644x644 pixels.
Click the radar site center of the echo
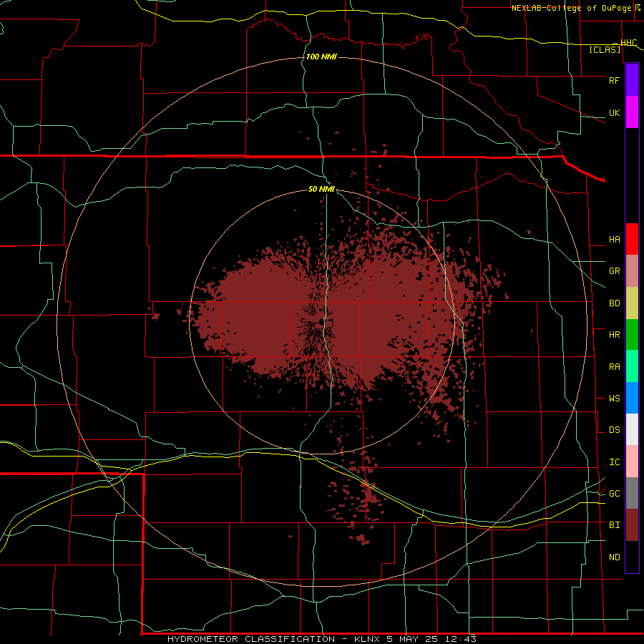[x=321, y=323]
